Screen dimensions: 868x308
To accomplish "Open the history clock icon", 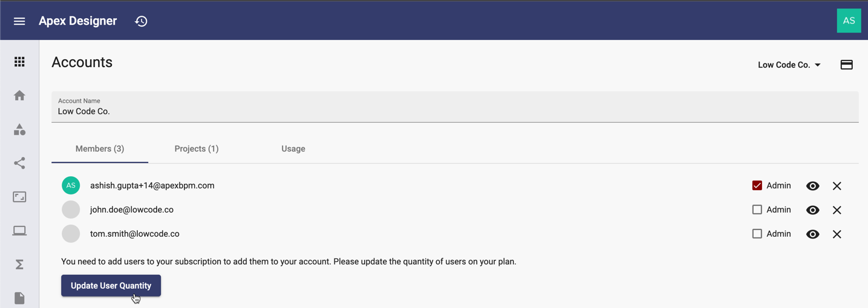I will (x=141, y=21).
